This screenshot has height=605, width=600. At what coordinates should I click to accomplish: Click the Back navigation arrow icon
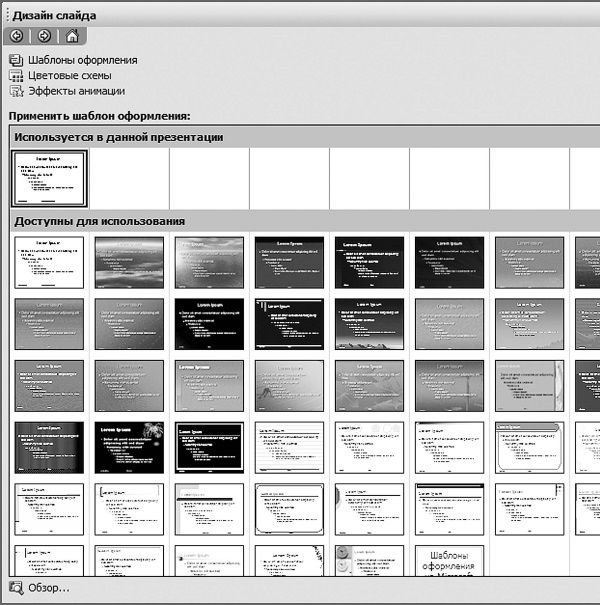click(16, 37)
